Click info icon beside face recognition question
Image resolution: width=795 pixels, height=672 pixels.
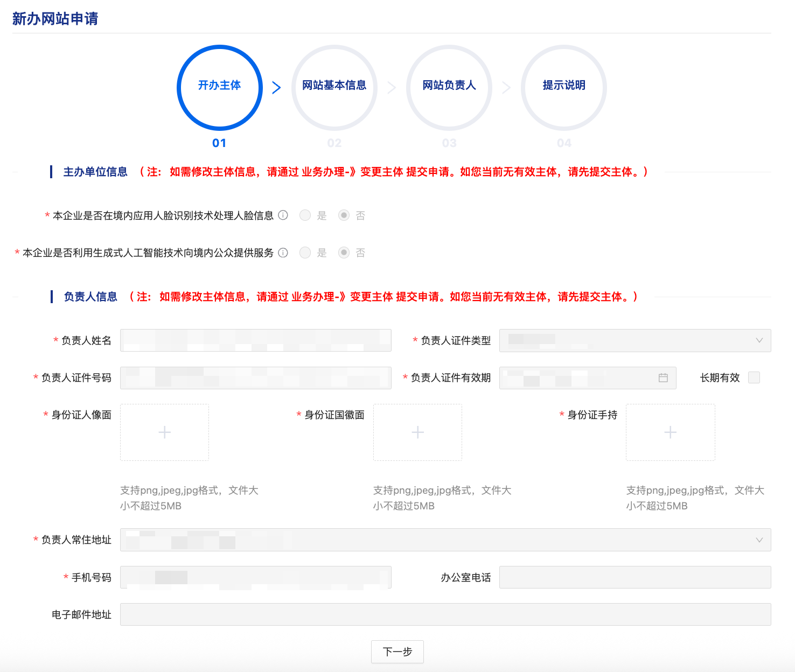(283, 215)
